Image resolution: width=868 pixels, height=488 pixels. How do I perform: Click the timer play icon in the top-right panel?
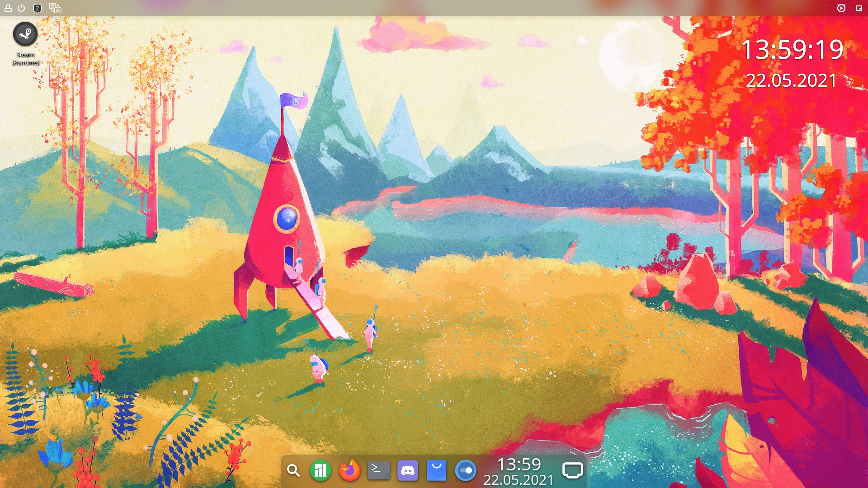pos(841,8)
